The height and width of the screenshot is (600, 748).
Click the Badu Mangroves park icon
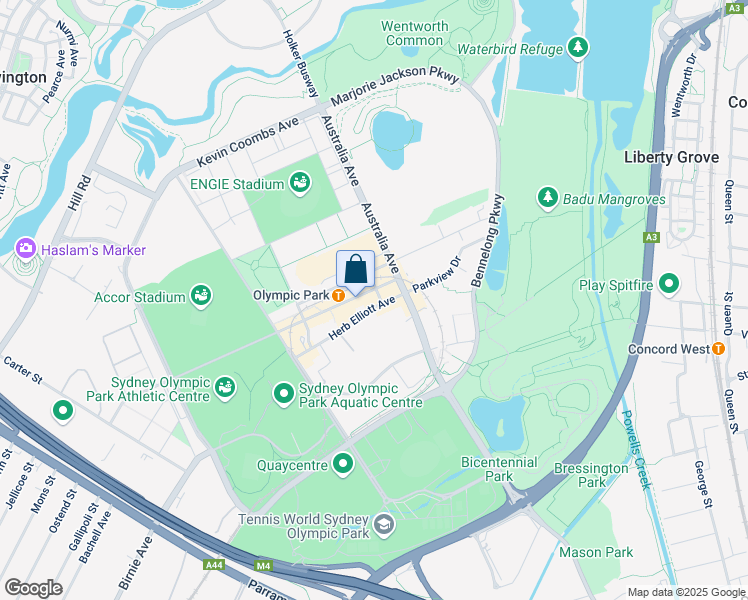tap(548, 197)
